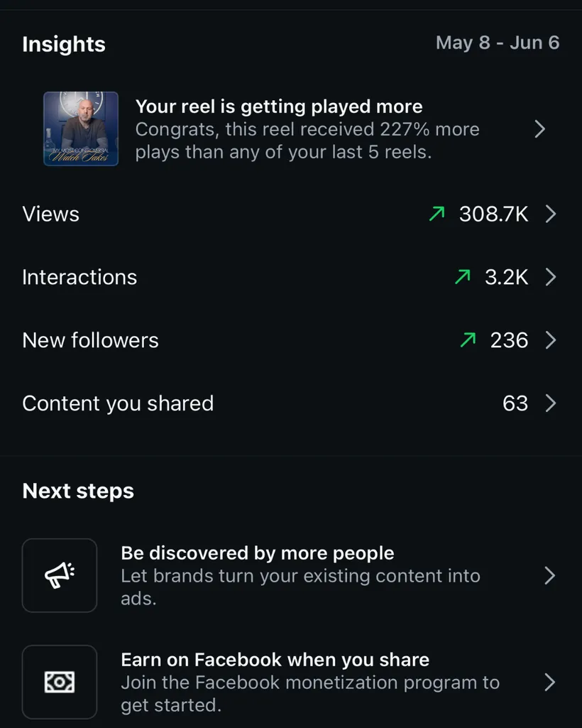View the 308.7K views count
The height and width of the screenshot is (728, 582).
click(493, 214)
